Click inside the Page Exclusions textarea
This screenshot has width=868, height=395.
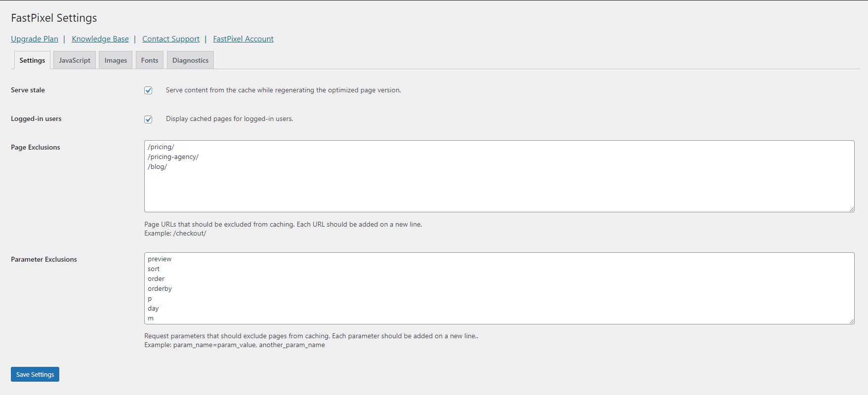coord(499,176)
